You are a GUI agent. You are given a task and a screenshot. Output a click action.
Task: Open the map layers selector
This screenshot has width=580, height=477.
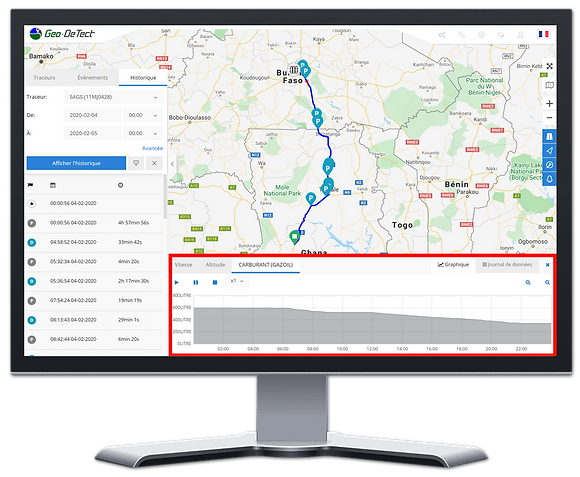(550, 85)
